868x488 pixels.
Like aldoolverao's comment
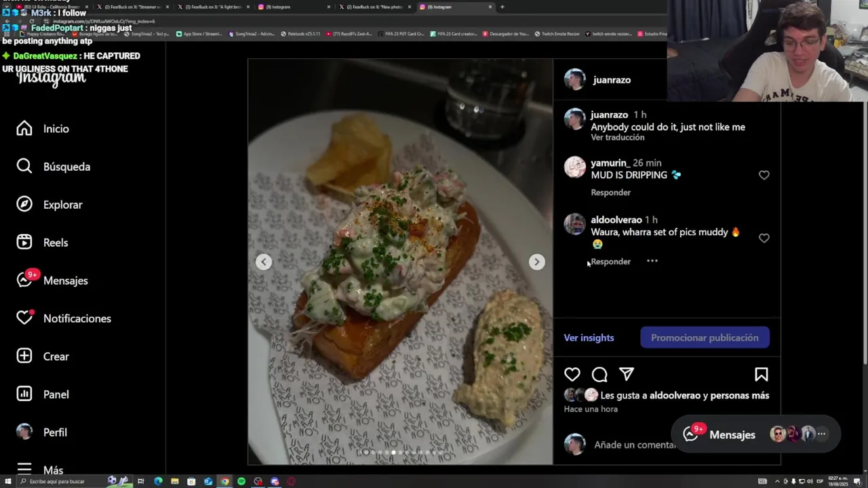(x=764, y=238)
